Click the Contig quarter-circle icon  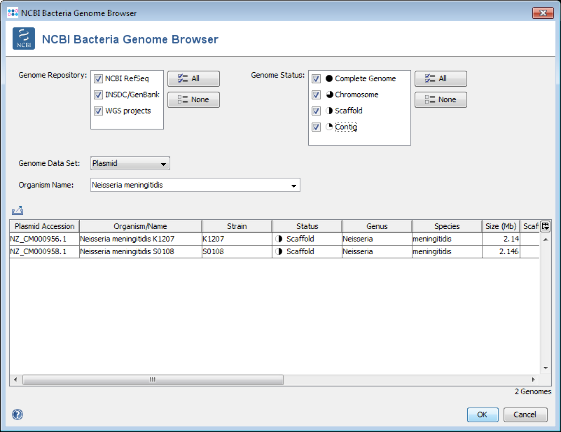pos(330,126)
